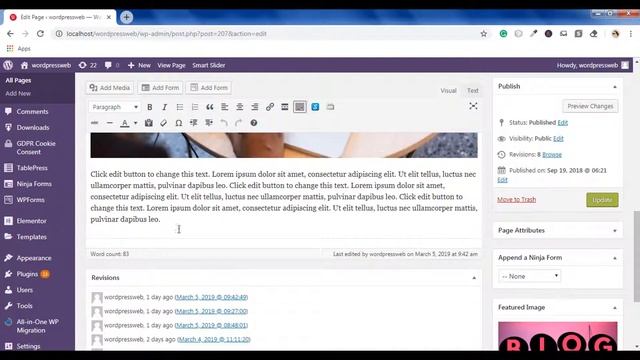Click the Update button
The image size is (640, 360).
602,200
